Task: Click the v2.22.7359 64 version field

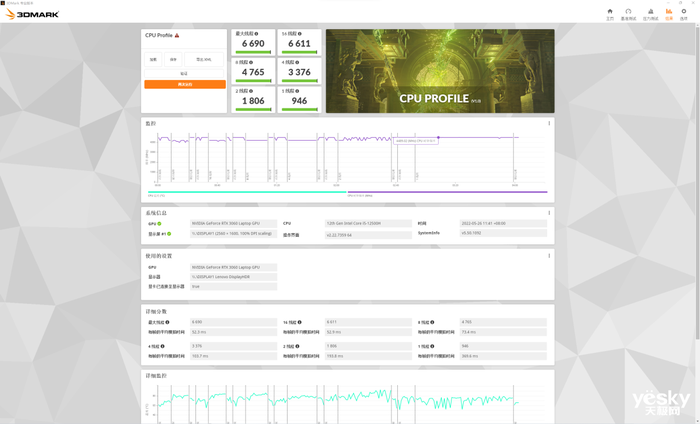Action: click(x=368, y=235)
